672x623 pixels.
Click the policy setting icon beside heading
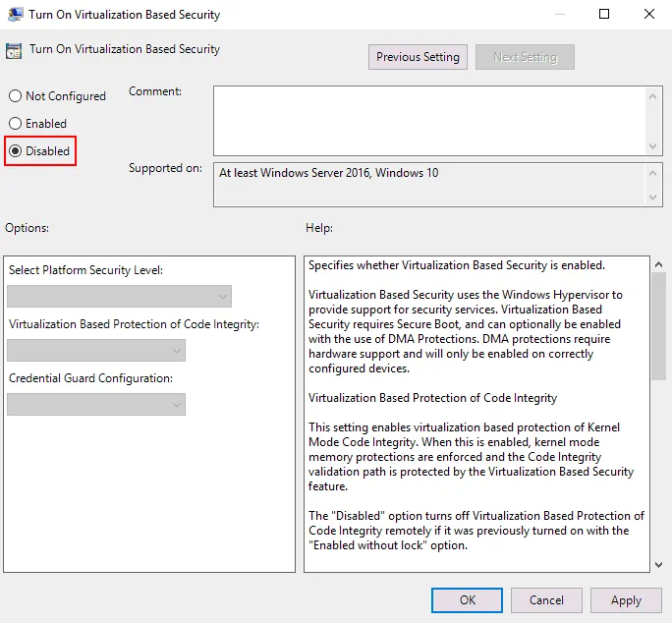click(x=15, y=50)
